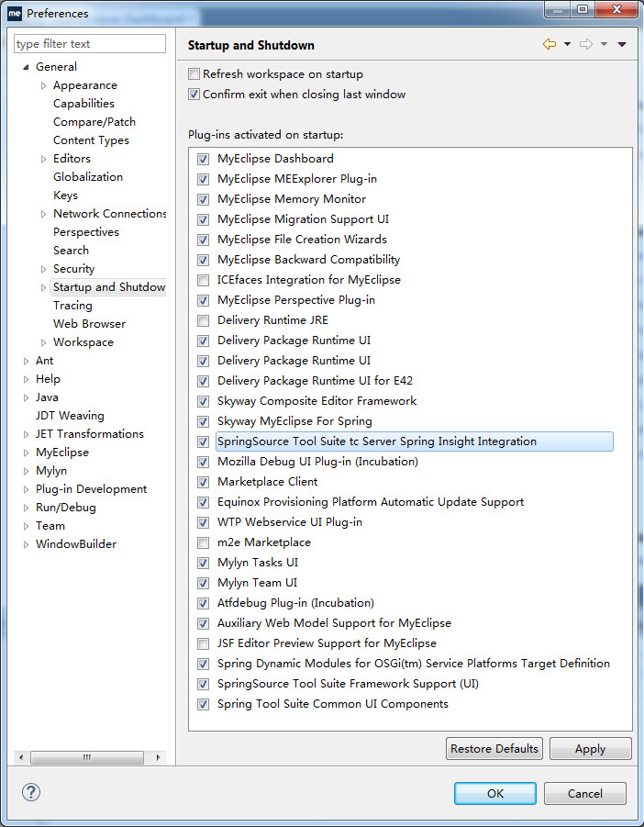Screen dimensions: 644x827
Task: Open the Tracing preferences page
Action: (72, 306)
